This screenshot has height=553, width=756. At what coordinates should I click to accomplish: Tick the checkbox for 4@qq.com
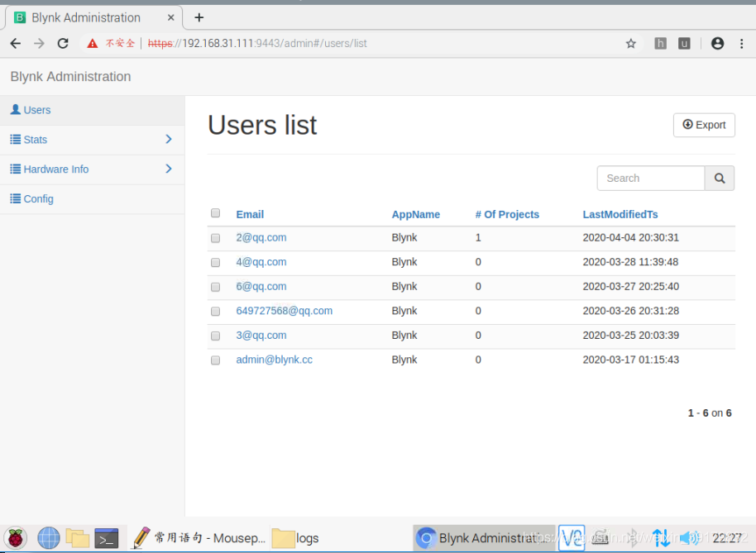click(216, 263)
